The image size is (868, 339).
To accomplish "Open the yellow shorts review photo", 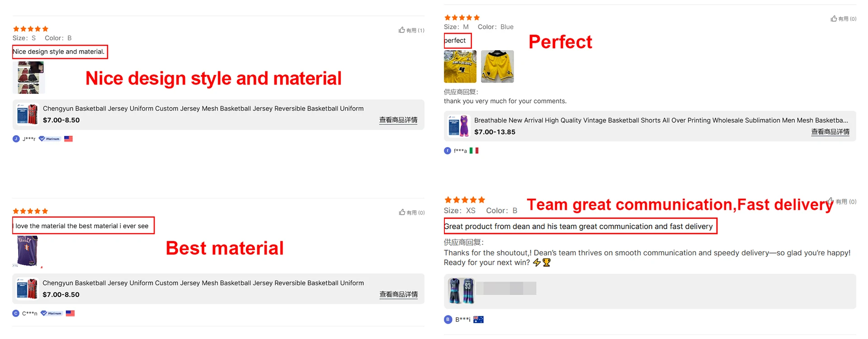I will point(497,66).
